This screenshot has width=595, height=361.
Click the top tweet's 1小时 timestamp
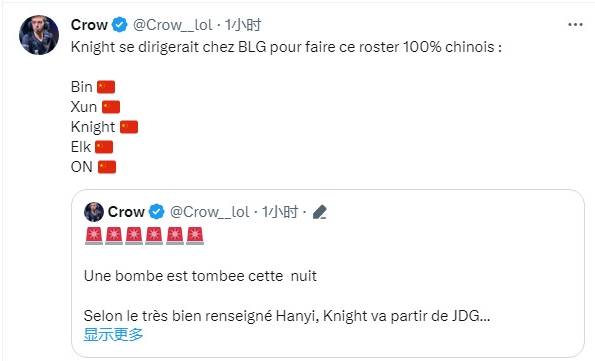point(243,25)
